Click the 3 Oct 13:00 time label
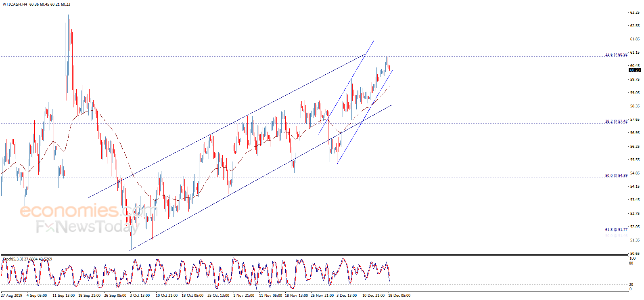The width and height of the screenshot is (644, 300). click(140, 296)
